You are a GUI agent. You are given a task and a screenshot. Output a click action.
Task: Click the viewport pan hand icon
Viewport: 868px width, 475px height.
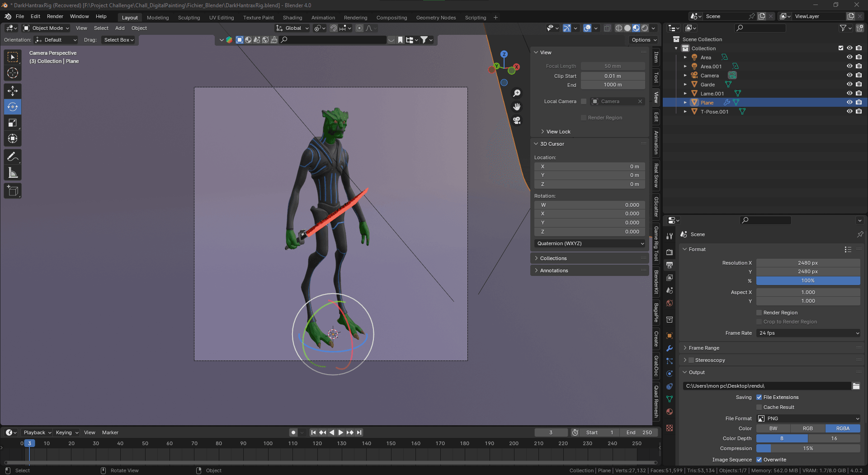[x=517, y=107]
